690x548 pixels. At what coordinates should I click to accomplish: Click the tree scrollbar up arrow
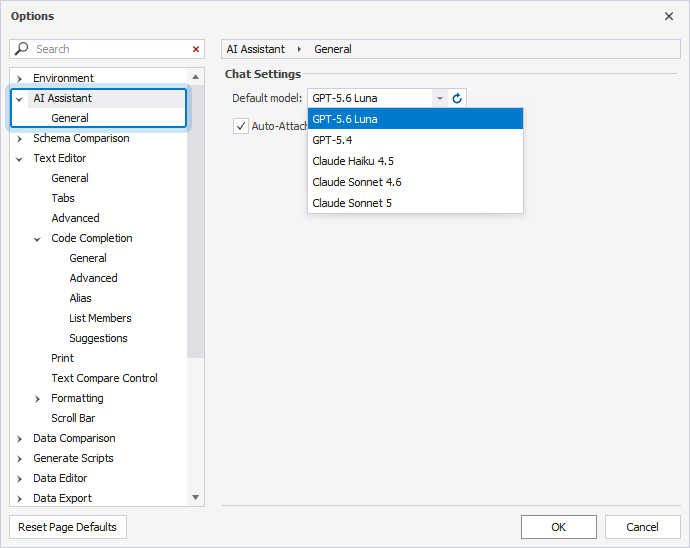[x=195, y=77]
